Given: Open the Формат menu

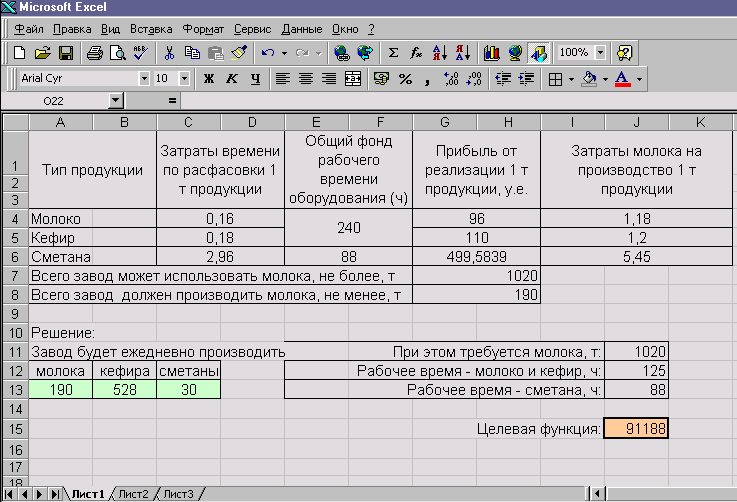Looking at the screenshot, I should [203, 29].
